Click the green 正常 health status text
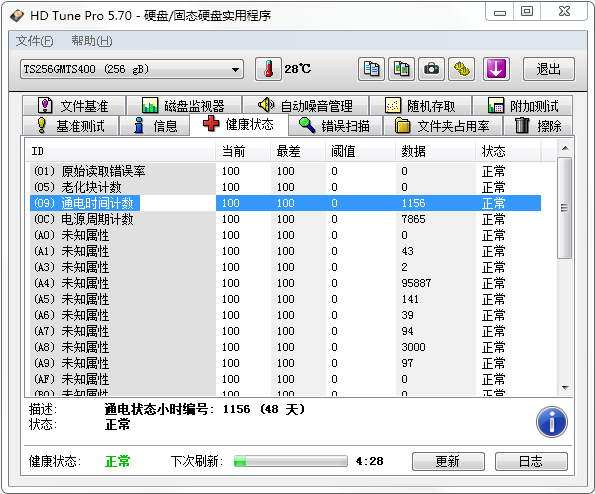The image size is (595, 494). point(117,461)
